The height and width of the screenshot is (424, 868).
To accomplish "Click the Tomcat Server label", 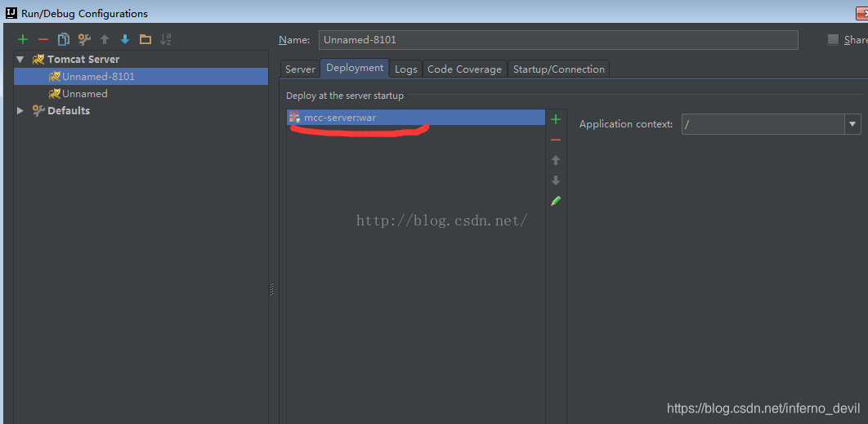I will click(x=83, y=59).
